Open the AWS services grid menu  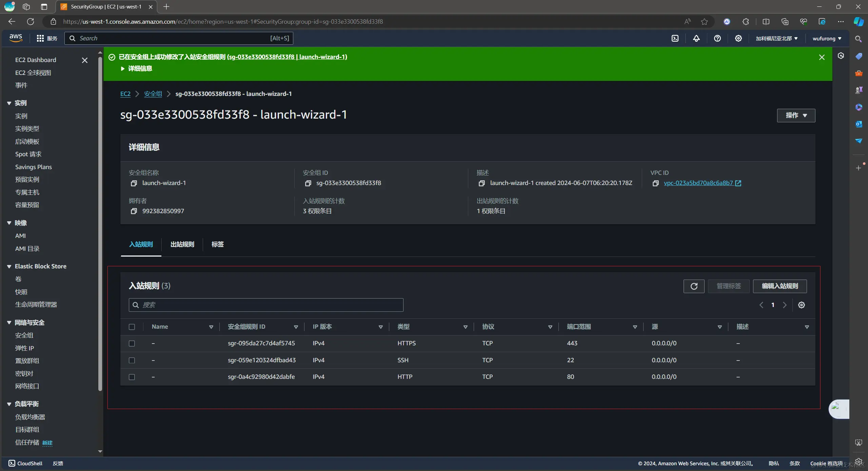pos(40,38)
